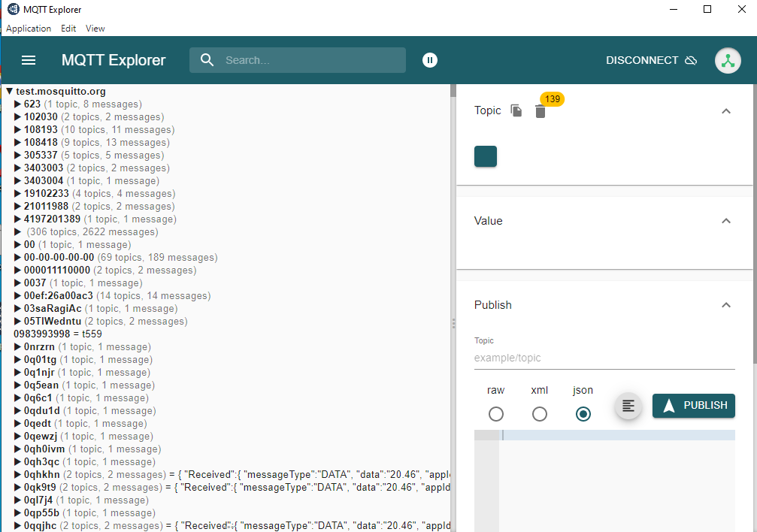Click the PUBLISH button
757x532 pixels.
(693, 406)
